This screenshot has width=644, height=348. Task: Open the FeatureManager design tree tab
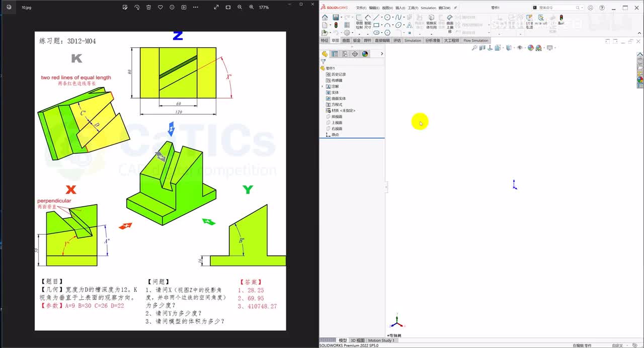(x=325, y=54)
